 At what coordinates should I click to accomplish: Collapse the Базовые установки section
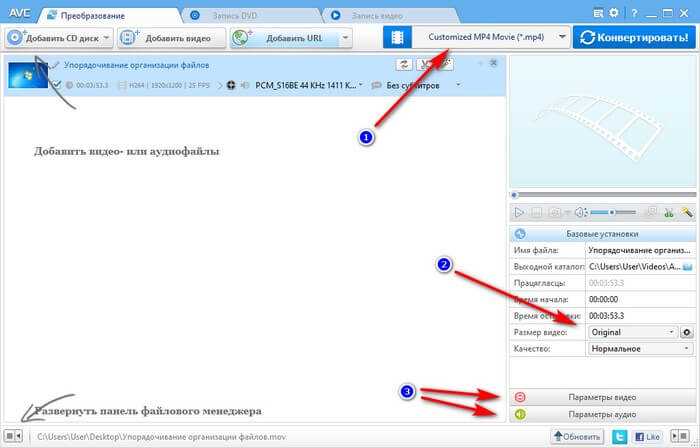(x=603, y=234)
